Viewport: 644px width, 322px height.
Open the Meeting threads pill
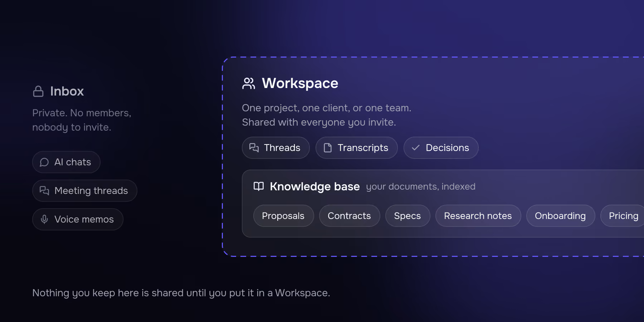[x=85, y=191]
